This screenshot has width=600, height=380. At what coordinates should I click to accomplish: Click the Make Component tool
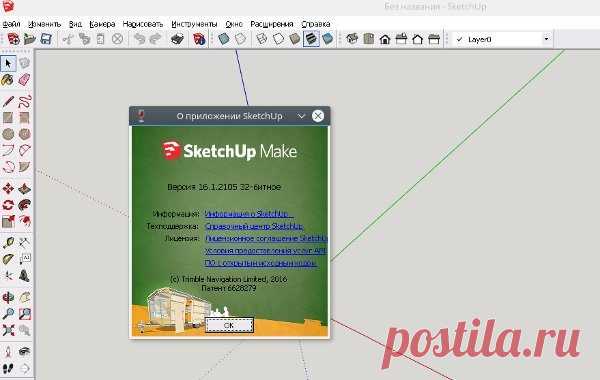click(24, 63)
